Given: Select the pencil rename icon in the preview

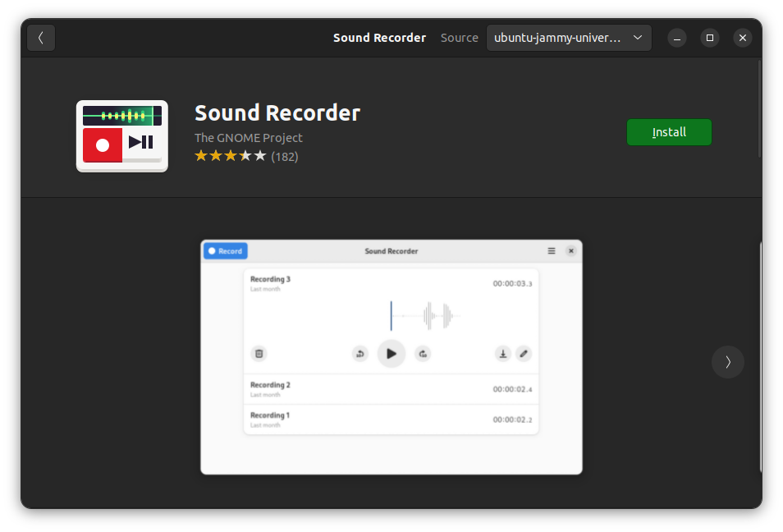Looking at the screenshot, I should [524, 353].
